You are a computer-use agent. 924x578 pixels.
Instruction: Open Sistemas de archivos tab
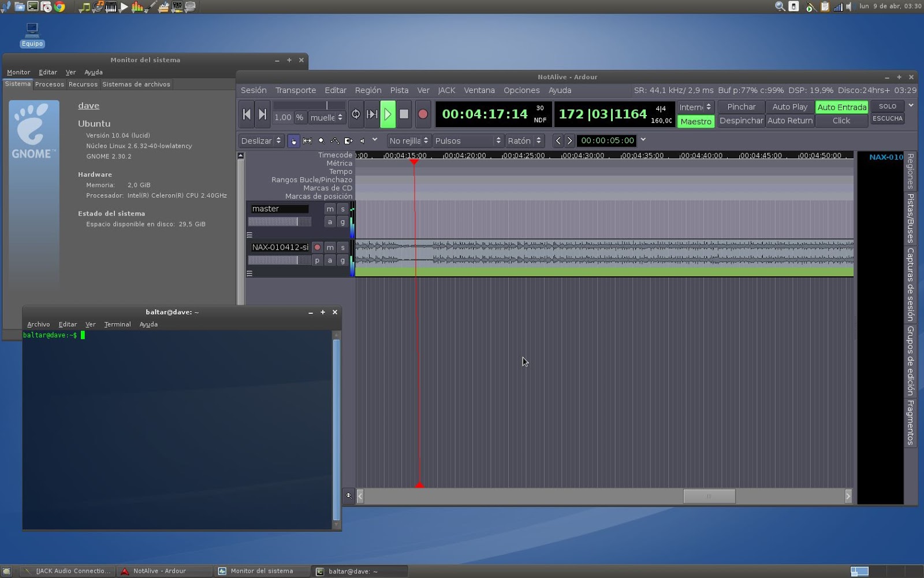pos(136,84)
